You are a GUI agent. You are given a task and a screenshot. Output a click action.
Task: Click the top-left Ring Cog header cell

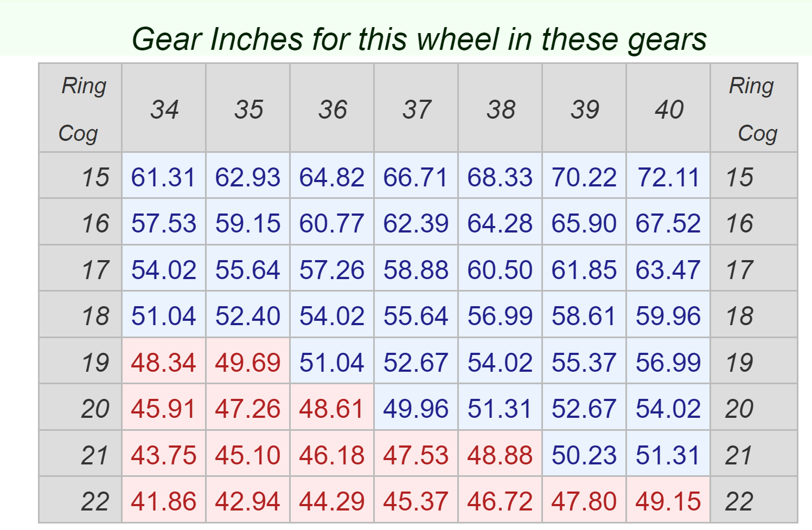pos(81,108)
